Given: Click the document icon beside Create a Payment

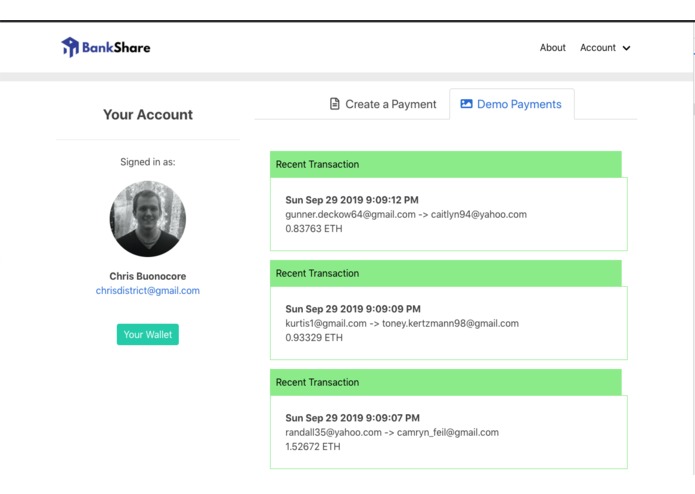Looking at the screenshot, I should [335, 104].
